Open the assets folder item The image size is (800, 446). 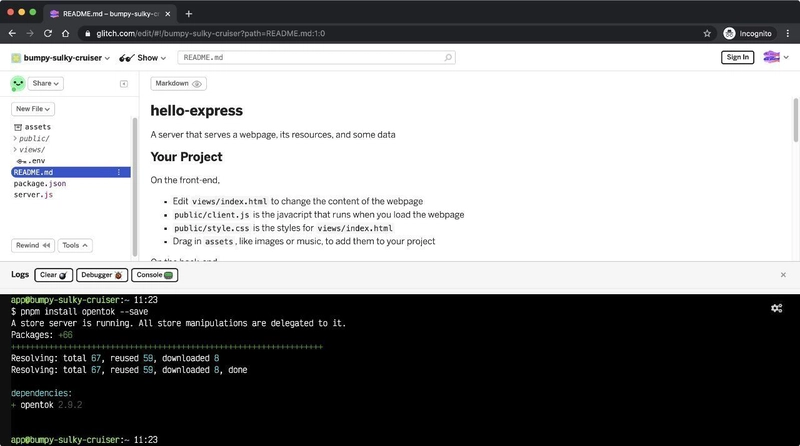(x=32, y=127)
